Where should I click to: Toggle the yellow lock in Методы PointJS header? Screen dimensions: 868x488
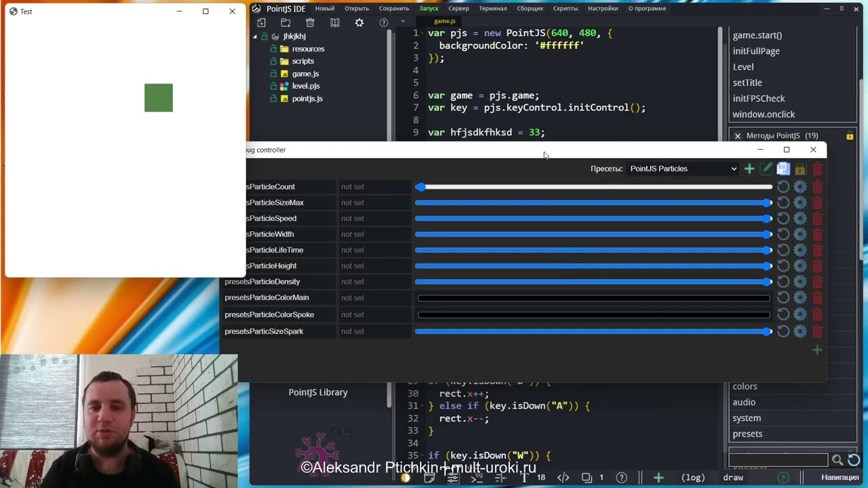850,136
